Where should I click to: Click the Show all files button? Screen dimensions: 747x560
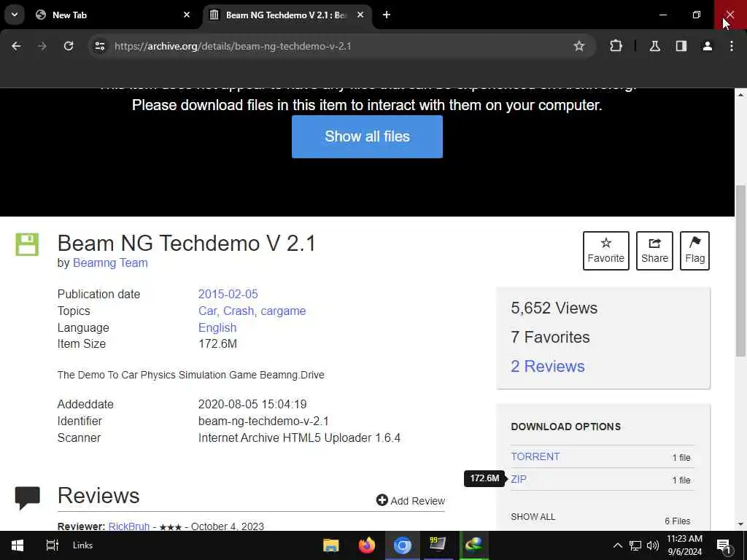367,136
